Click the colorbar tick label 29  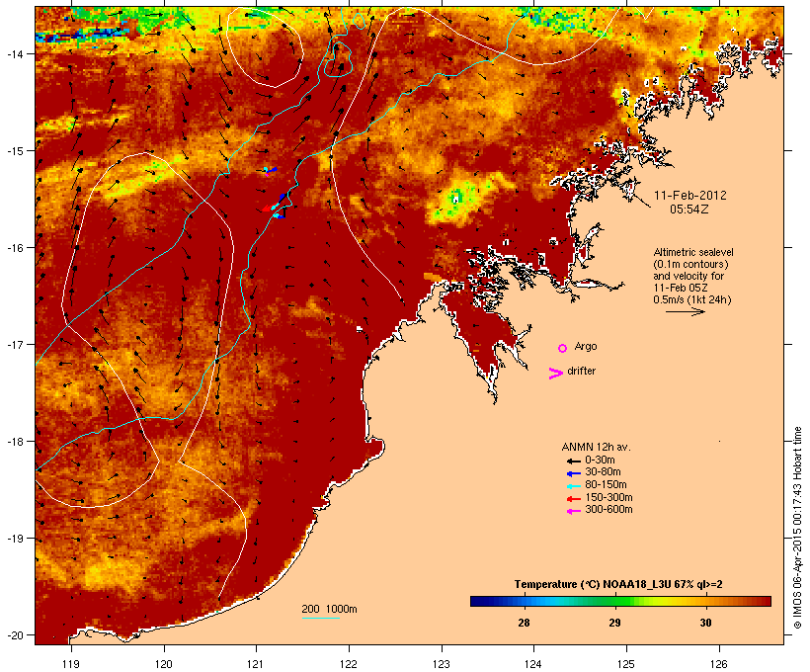coord(614,623)
